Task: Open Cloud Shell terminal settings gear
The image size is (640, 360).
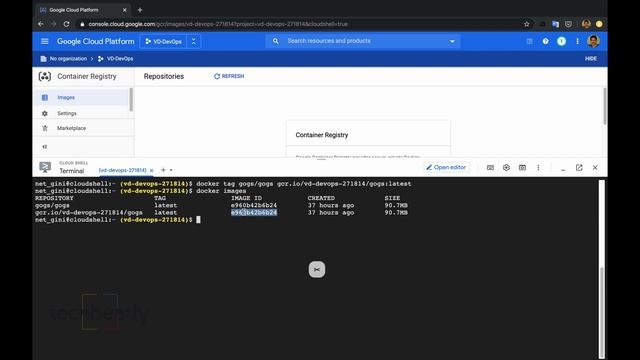Action: (506, 168)
